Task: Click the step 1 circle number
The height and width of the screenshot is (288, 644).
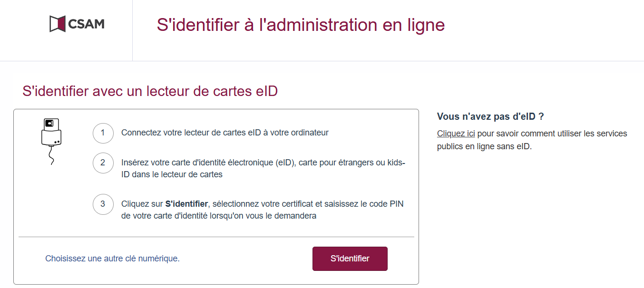Action: 103,133
